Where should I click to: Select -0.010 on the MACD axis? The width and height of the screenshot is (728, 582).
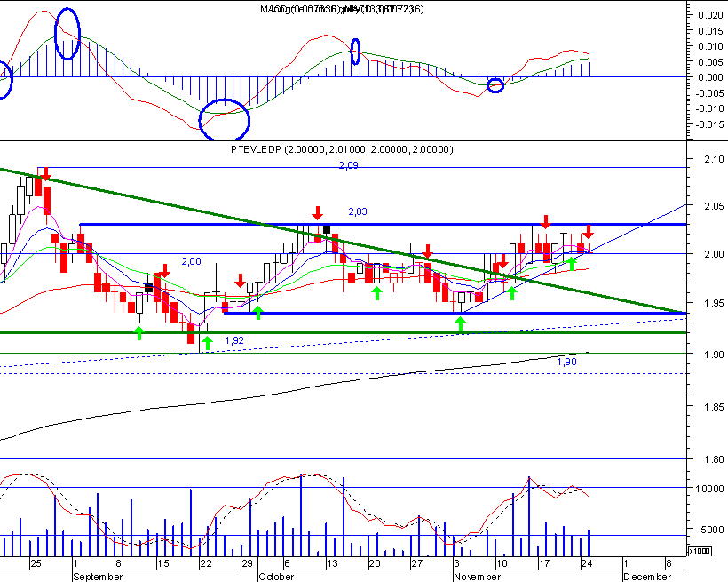click(x=709, y=108)
